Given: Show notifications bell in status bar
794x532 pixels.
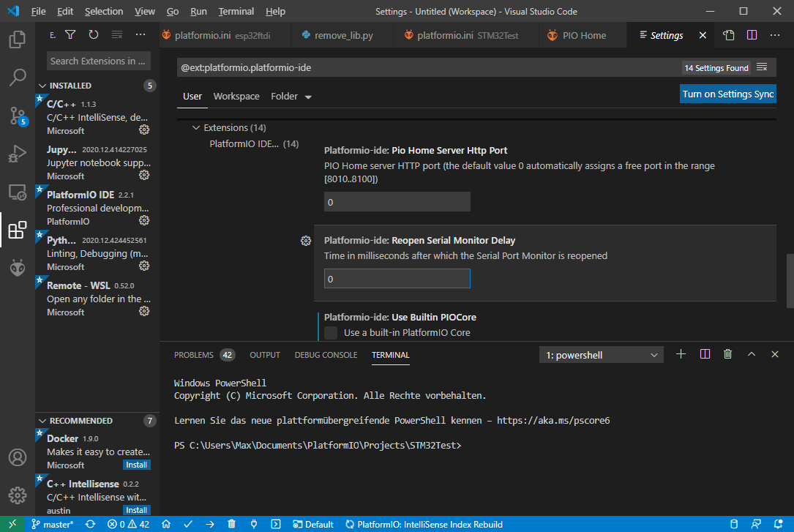Looking at the screenshot, I should click(x=779, y=524).
